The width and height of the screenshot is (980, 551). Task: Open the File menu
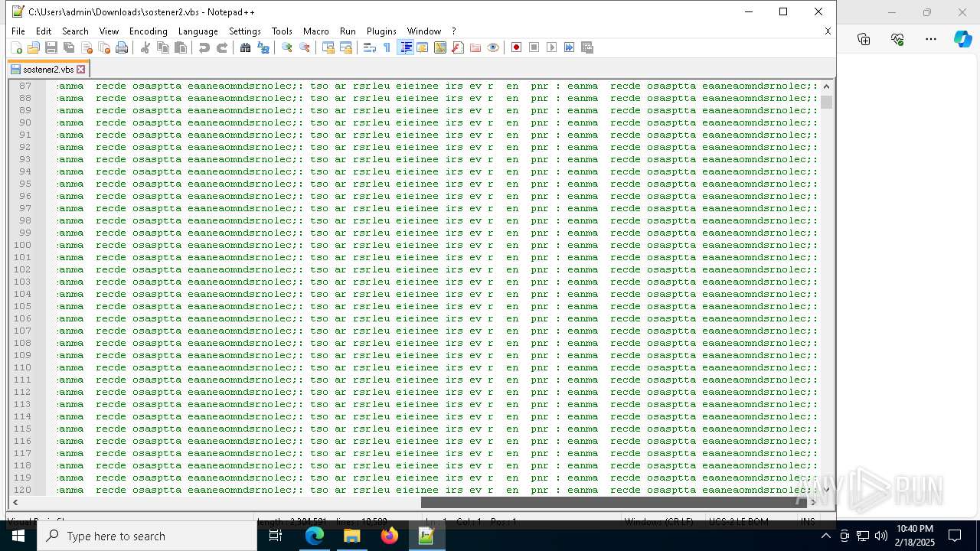[x=18, y=31]
